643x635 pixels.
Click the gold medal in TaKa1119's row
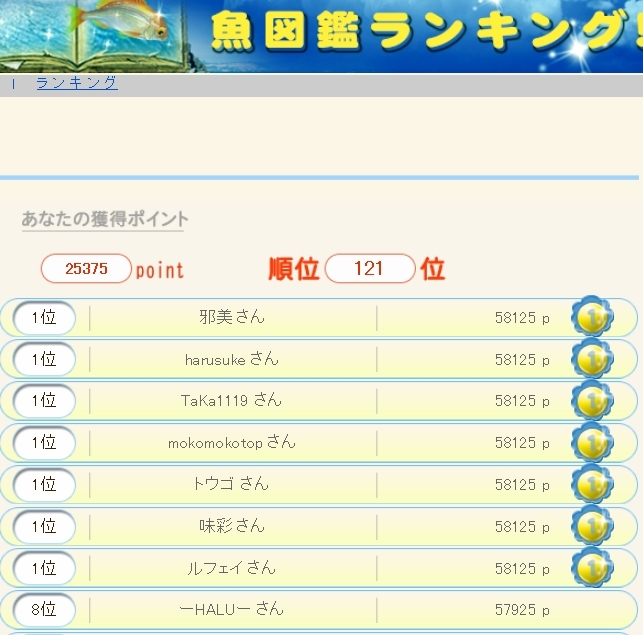592,400
